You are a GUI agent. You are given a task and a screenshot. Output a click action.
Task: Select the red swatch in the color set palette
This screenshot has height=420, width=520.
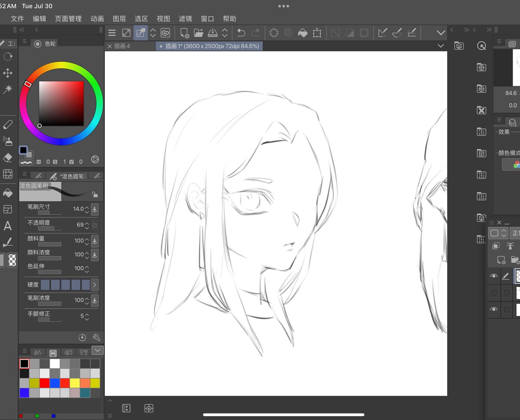tap(44, 383)
